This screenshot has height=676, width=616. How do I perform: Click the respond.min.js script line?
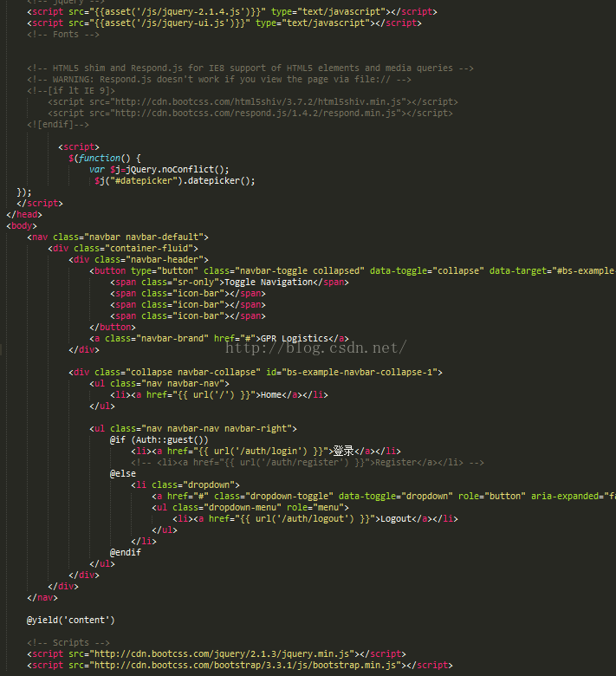click(x=250, y=113)
